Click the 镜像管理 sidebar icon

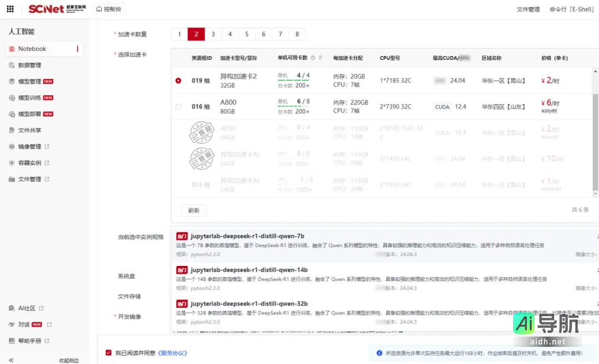[x=12, y=146]
